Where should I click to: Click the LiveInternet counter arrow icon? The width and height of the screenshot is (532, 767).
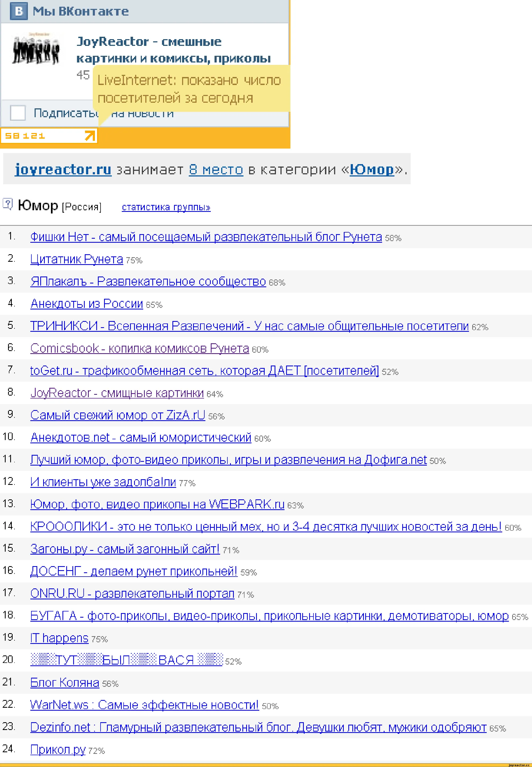click(90, 136)
